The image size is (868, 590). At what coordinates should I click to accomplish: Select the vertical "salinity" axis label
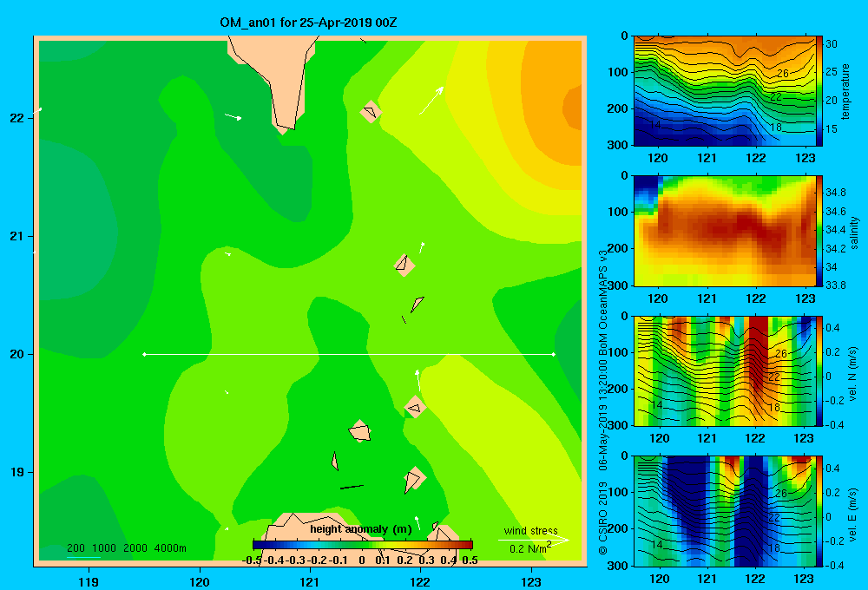[854, 233]
